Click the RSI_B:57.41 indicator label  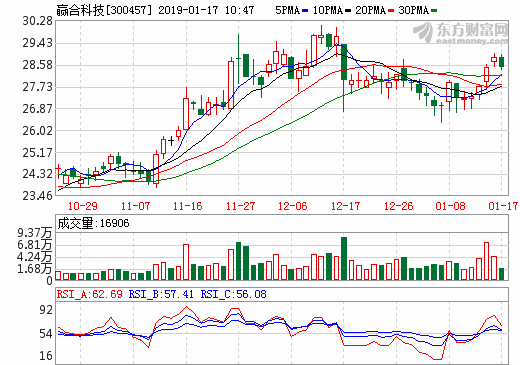click(161, 294)
